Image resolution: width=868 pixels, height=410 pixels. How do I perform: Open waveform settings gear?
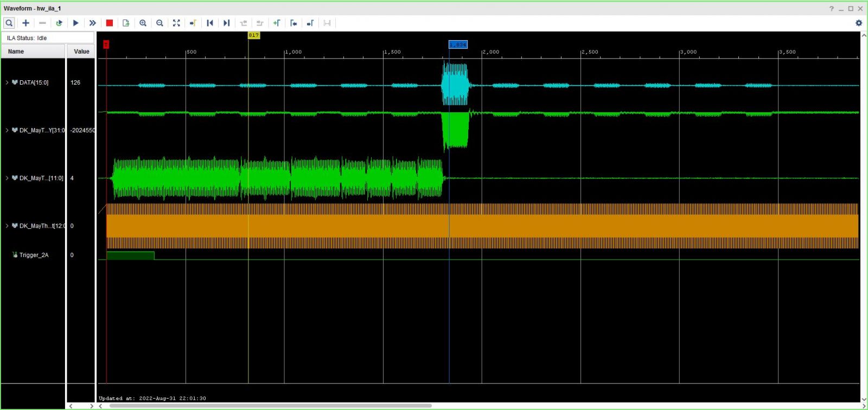point(858,23)
